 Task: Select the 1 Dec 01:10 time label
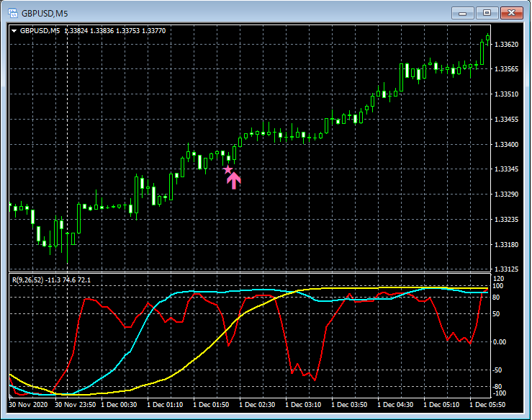(x=167, y=406)
